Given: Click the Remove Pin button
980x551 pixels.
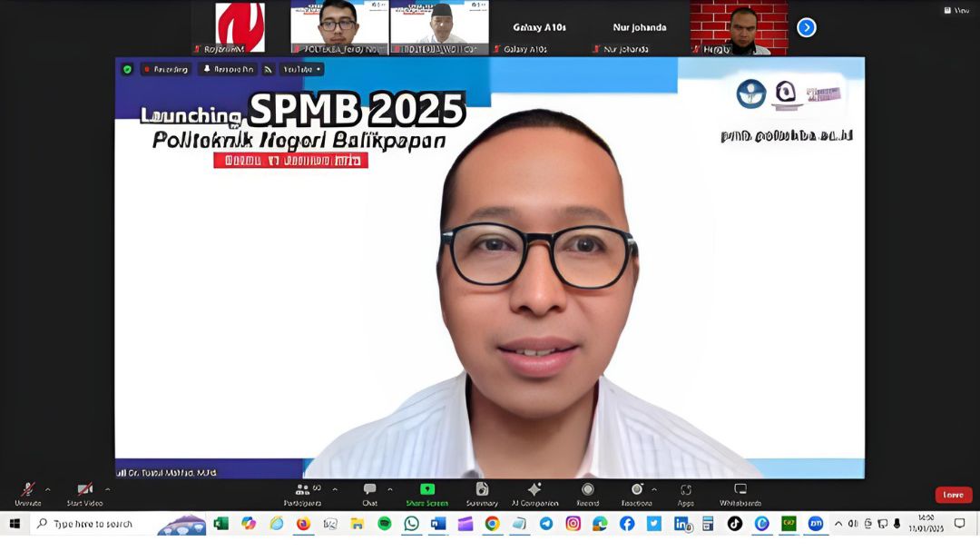Looking at the screenshot, I should click(228, 69).
